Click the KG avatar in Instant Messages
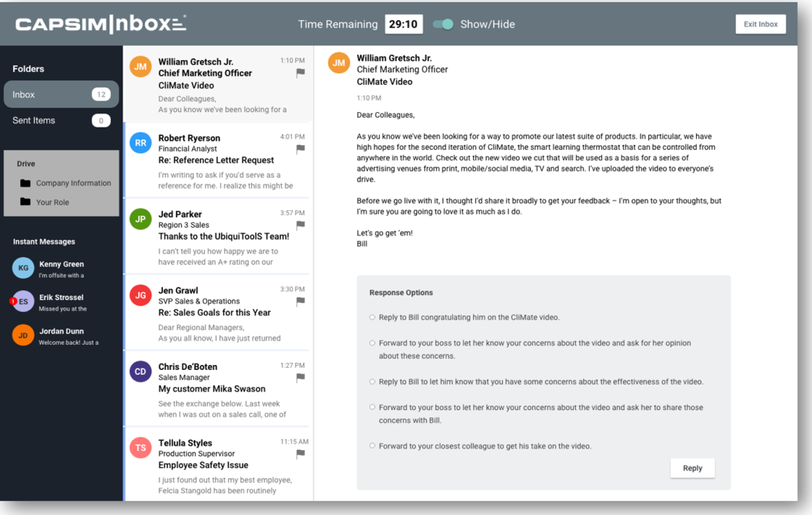Screen dimensions: 812x515 tap(23, 268)
